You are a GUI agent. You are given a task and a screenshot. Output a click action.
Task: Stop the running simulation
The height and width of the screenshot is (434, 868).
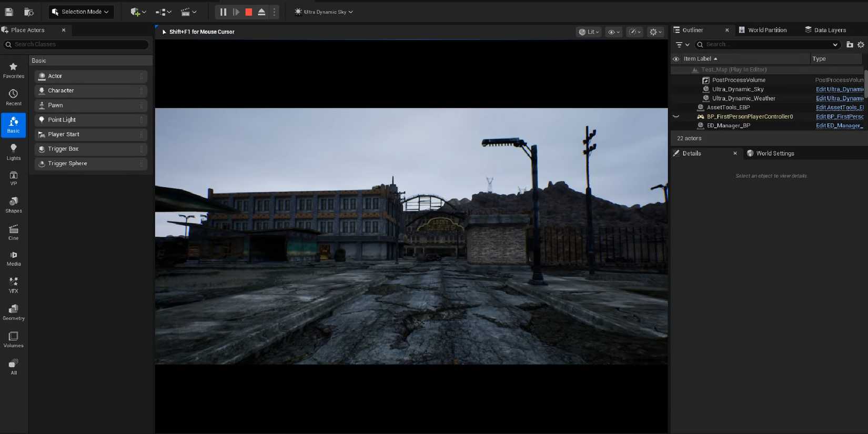(249, 12)
